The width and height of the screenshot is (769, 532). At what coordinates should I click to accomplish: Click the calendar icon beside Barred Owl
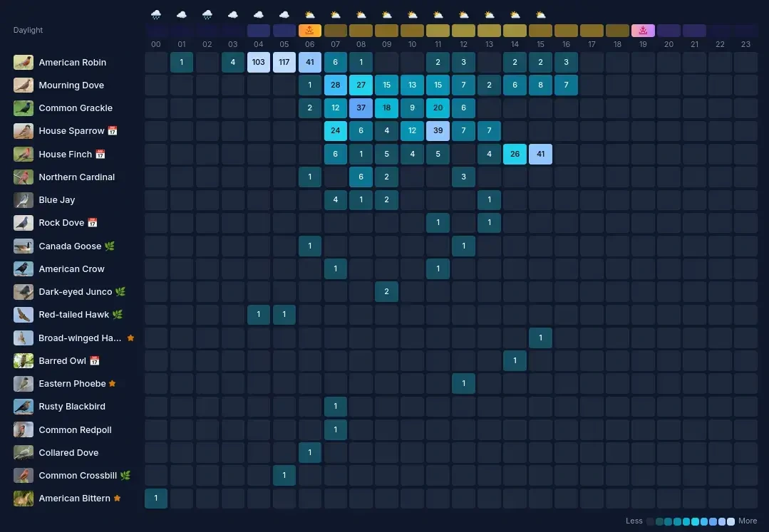point(95,361)
